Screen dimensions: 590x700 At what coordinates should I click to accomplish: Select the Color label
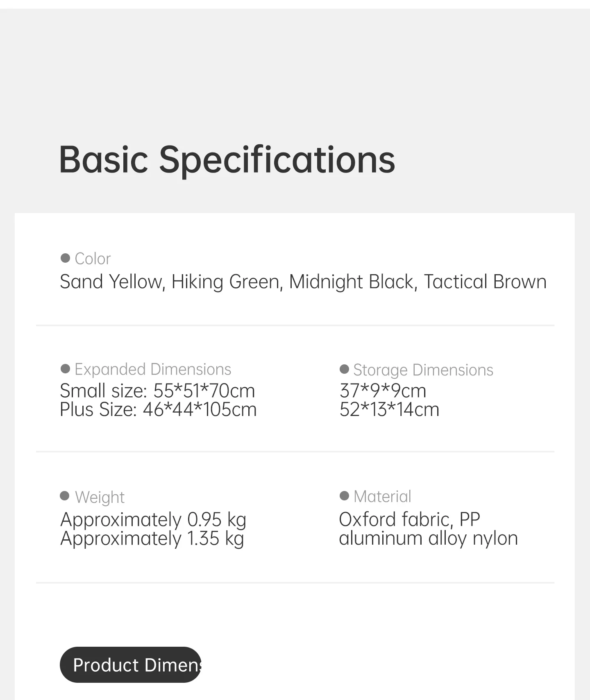[93, 259]
